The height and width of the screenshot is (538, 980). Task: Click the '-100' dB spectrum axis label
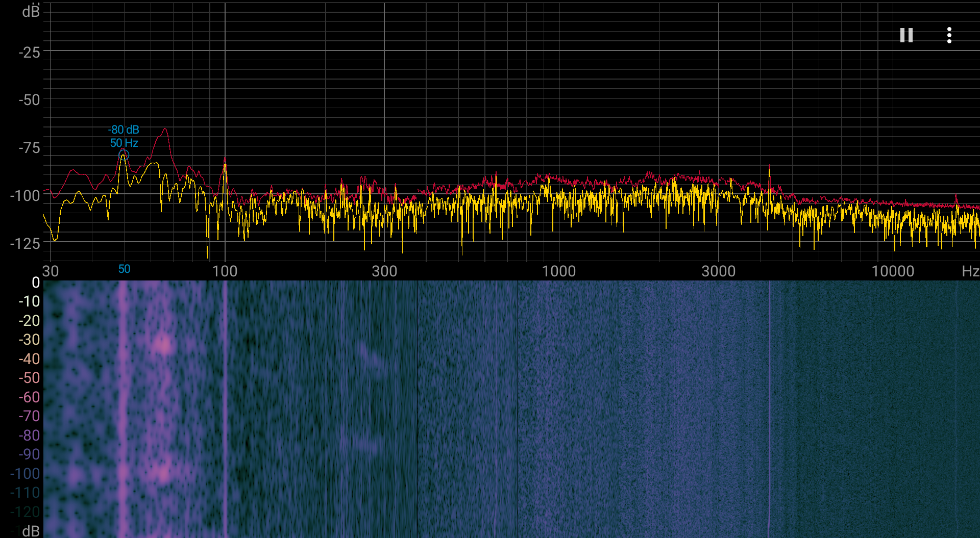[25, 195]
